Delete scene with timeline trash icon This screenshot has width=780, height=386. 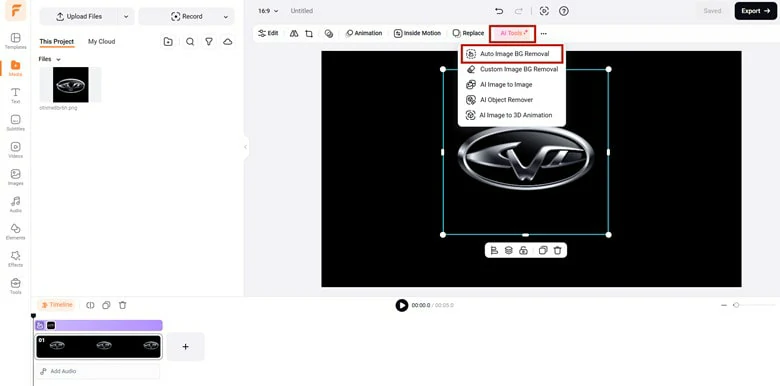[123, 305]
